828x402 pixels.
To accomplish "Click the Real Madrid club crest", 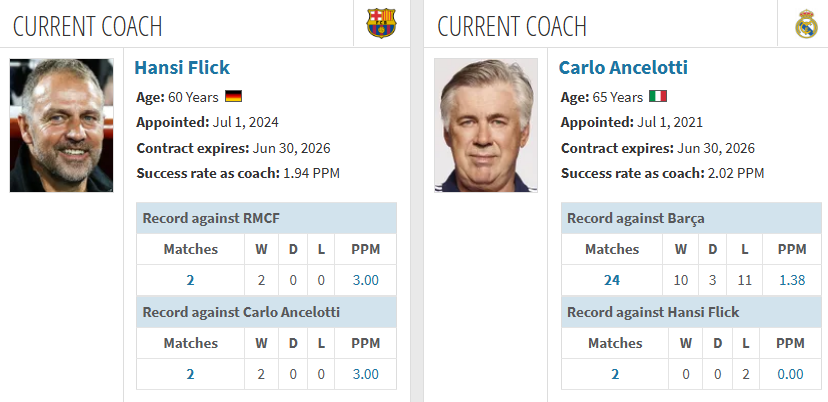I will 806,24.
